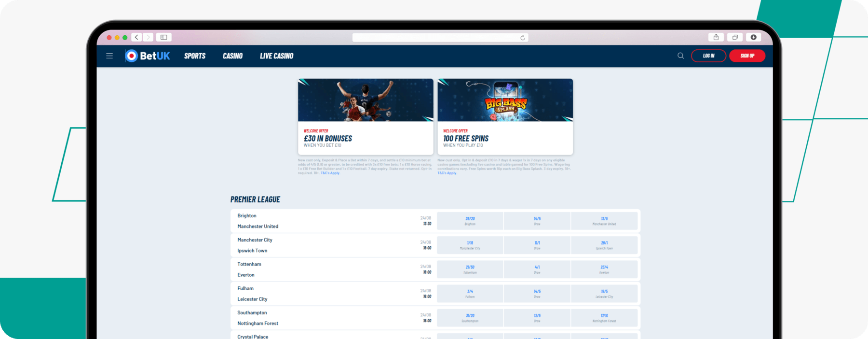Toggle the browser sidebar icon

pyautogui.click(x=164, y=37)
